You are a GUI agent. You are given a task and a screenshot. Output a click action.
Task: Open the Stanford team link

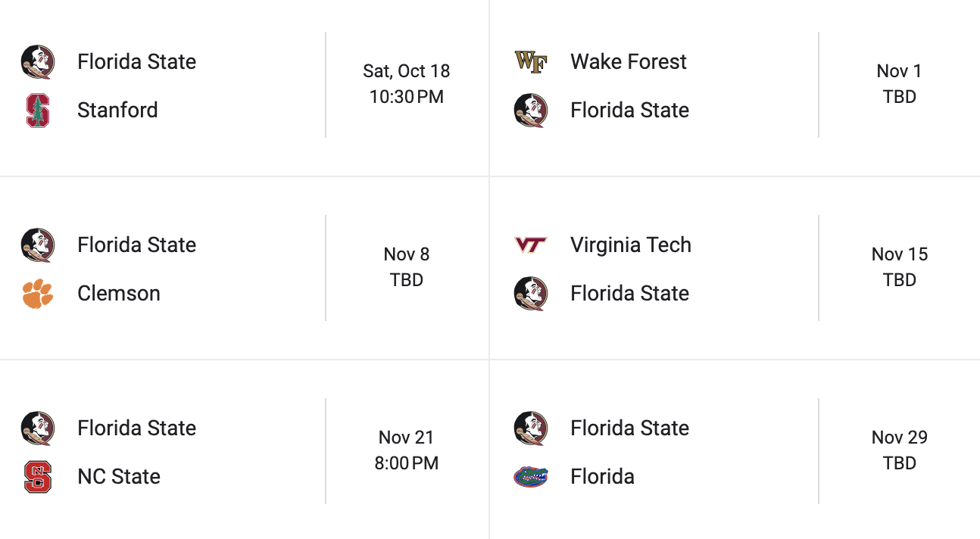click(117, 111)
